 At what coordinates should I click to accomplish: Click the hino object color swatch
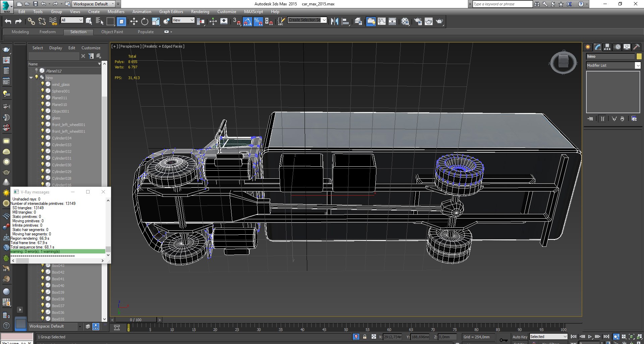pyautogui.click(x=639, y=56)
